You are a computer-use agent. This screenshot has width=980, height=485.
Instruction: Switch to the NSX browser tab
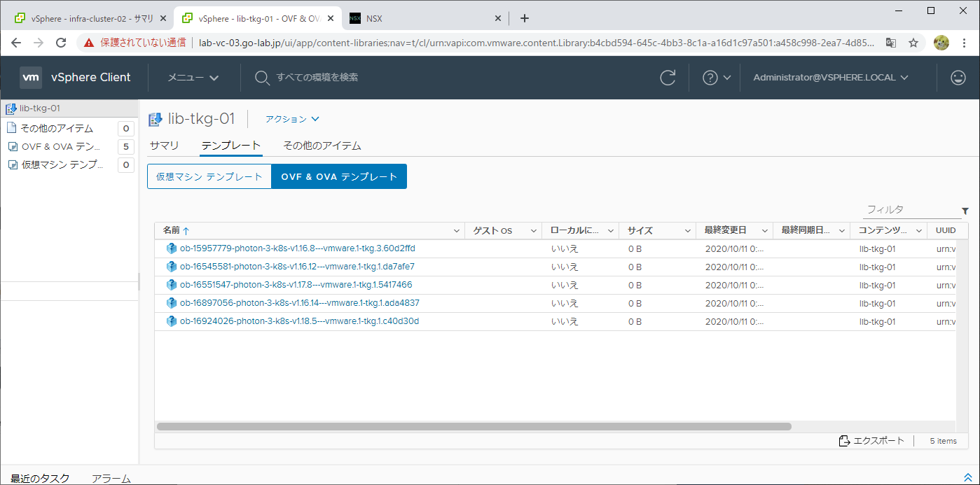click(425, 18)
